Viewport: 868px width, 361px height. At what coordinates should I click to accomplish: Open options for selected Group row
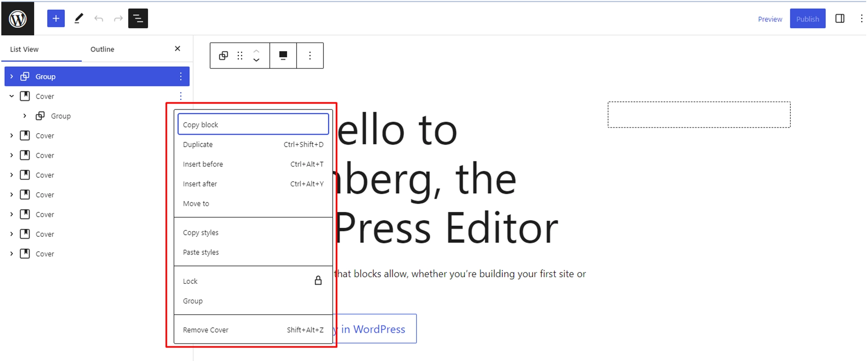pos(180,77)
